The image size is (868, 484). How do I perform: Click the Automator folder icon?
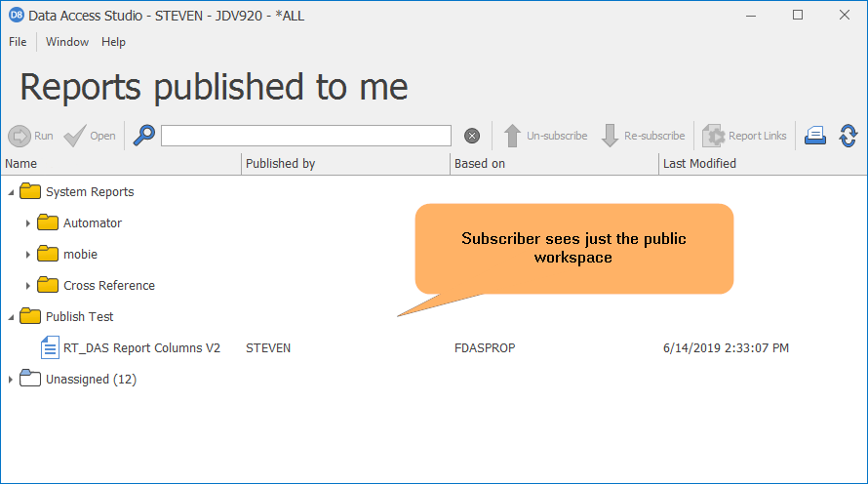48,222
